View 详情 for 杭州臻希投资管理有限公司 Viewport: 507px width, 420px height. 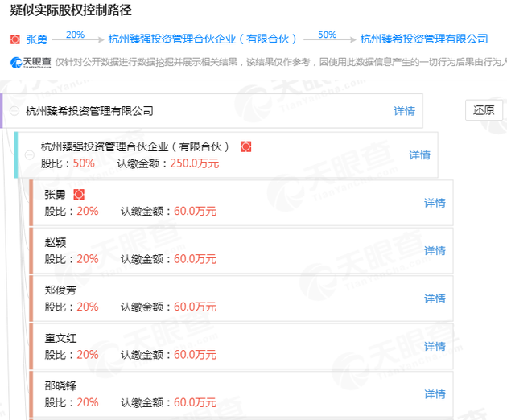coord(404,111)
